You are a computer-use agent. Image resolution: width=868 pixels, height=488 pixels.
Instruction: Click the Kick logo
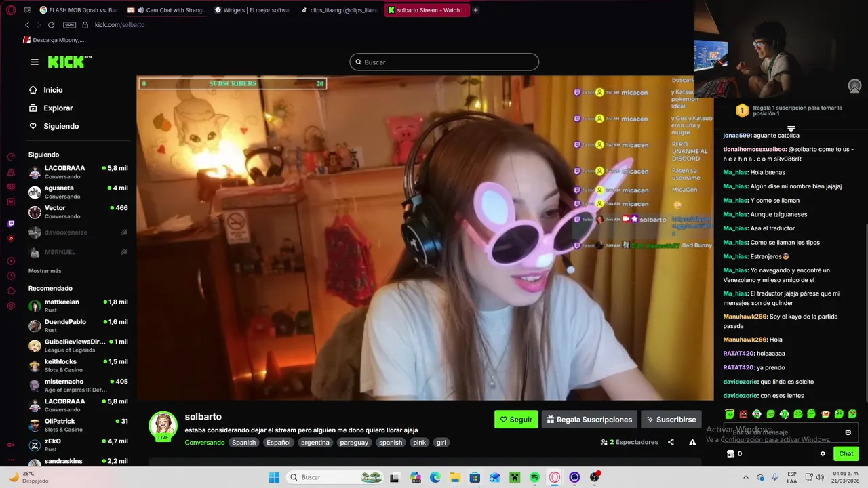click(x=70, y=62)
